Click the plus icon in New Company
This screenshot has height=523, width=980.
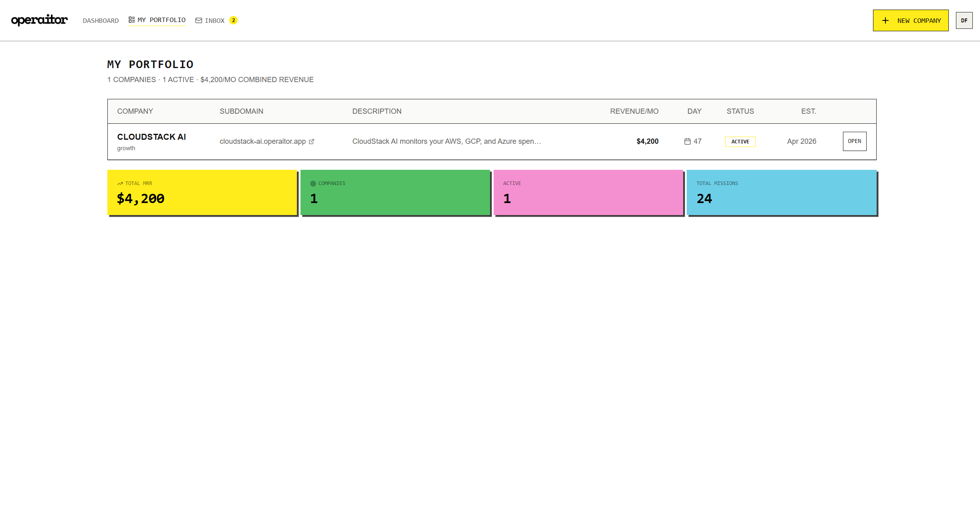(885, 20)
